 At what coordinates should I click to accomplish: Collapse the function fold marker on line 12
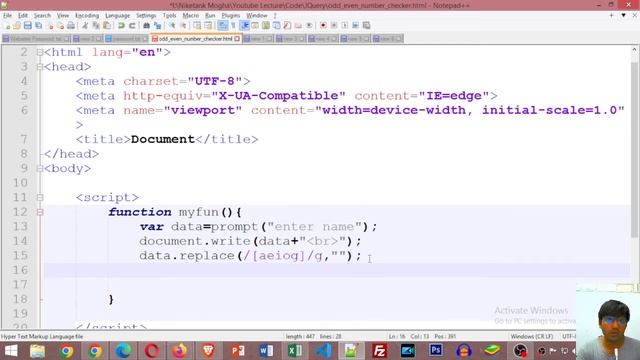tap(40, 212)
